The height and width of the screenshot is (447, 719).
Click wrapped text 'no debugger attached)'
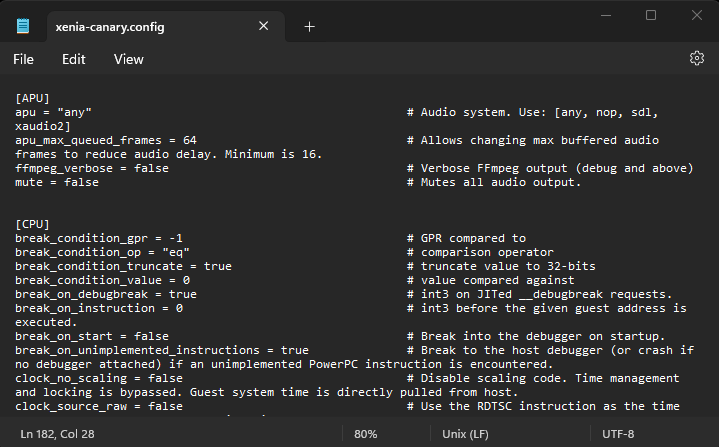88,364
